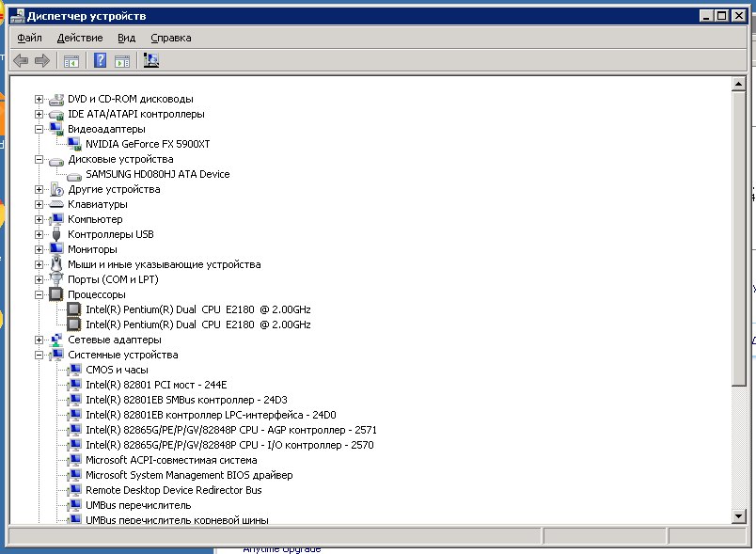
Task: Select the UMBus перечислитель entry
Action: coord(138,505)
